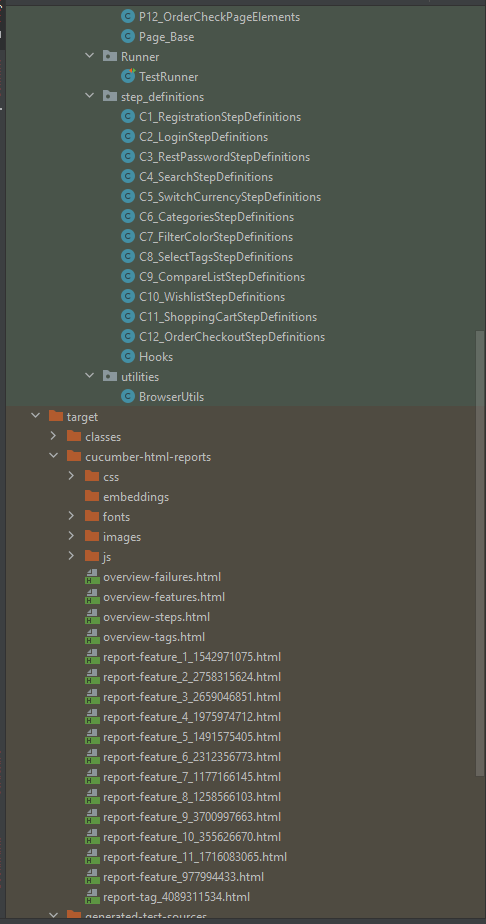Select report-feature_10_355626670.html
This screenshot has width=486, height=924.
pyautogui.click(x=192, y=837)
